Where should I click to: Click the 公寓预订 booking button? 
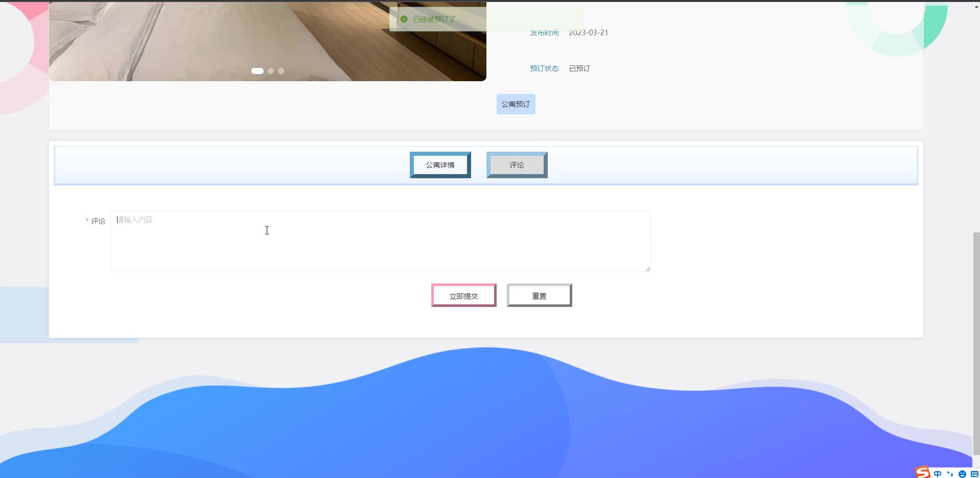point(516,104)
